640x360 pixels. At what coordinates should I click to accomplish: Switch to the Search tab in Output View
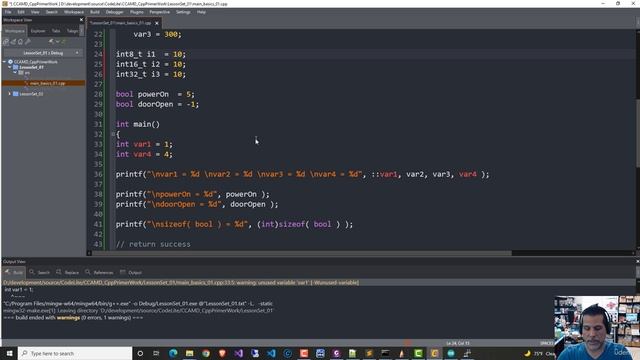click(40, 272)
